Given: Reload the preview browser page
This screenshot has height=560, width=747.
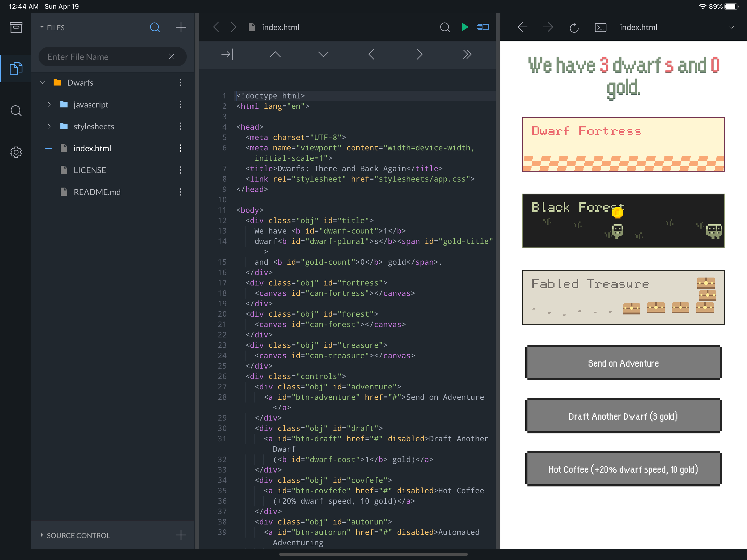Looking at the screenshot, I should [x=574, y=27].
